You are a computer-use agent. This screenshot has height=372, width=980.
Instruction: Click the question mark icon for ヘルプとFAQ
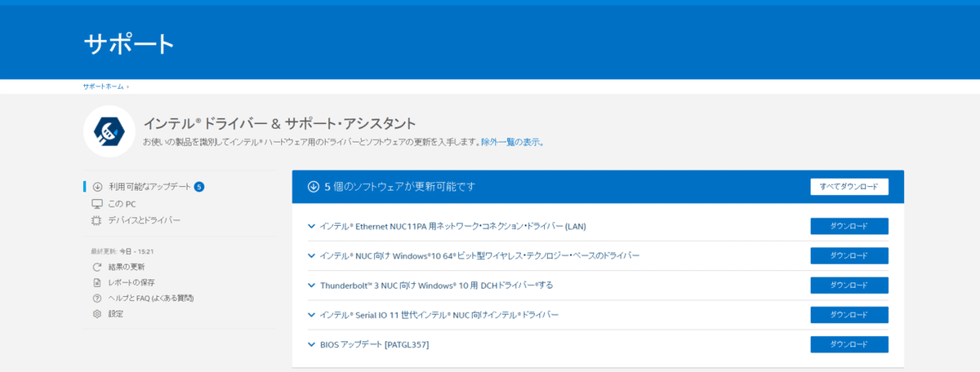[x=97, y=298]
